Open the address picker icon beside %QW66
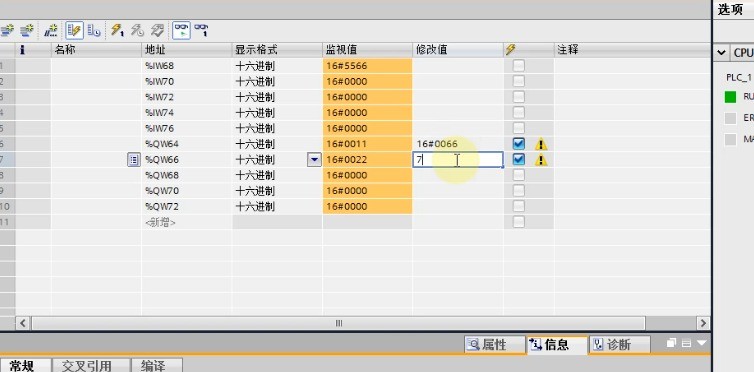 pos(134,160)
